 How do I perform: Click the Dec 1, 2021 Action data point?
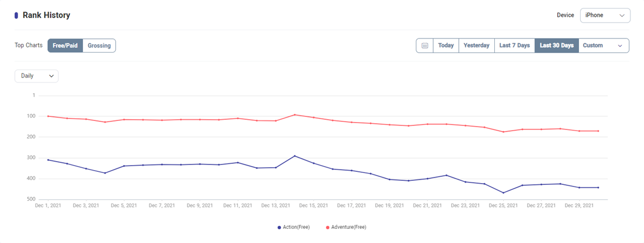pos(48,160)
